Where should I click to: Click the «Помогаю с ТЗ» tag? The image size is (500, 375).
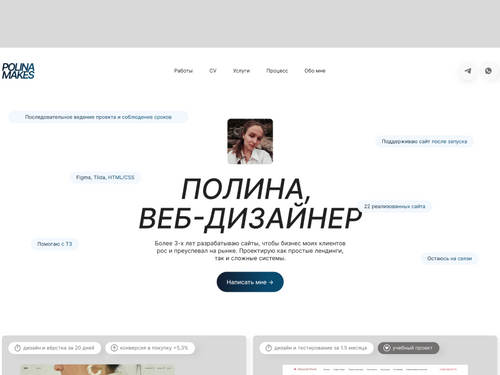coord(55,244)
